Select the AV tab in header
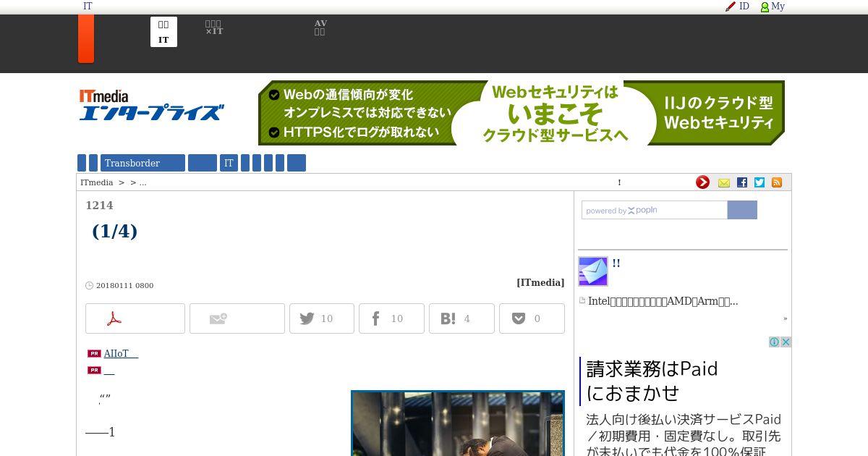The width and height of the screenshot is (868, 456). 320,28
